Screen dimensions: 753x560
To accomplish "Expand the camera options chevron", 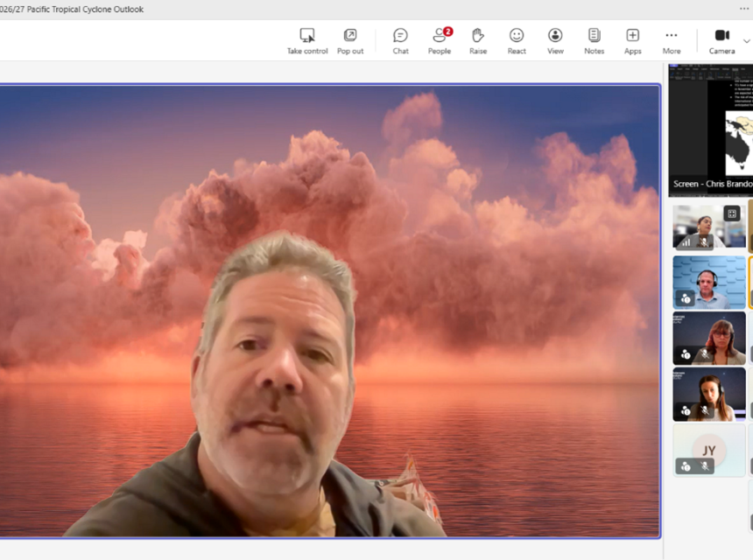I will pos(747,41).
